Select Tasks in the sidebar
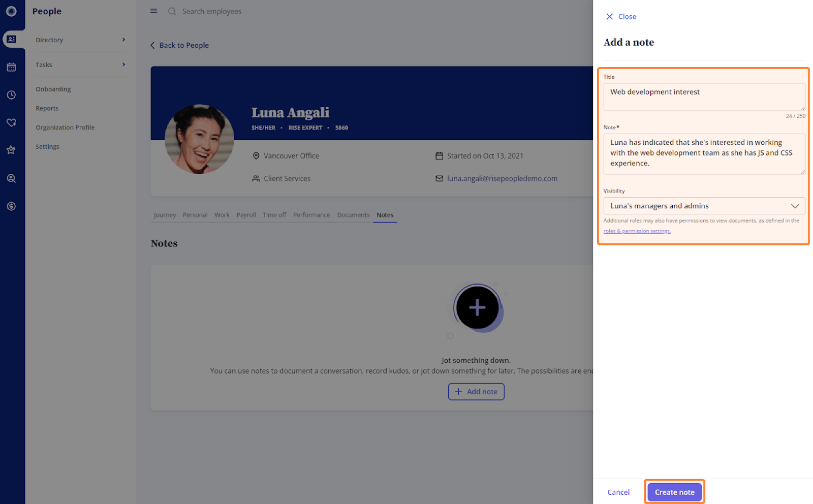 tap(44, 65)
